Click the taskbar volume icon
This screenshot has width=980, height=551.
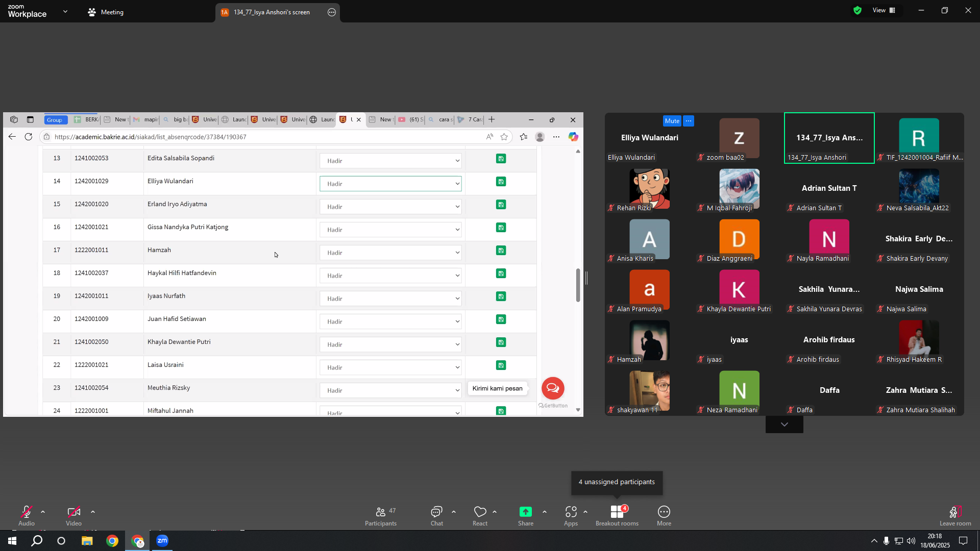pyautogui.click(x=911, y=541)
